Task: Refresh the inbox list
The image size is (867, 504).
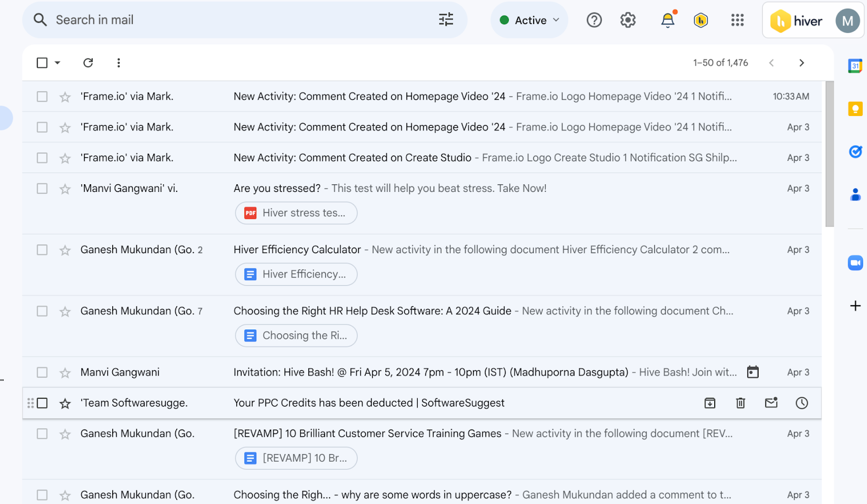Action: point(88,63)
